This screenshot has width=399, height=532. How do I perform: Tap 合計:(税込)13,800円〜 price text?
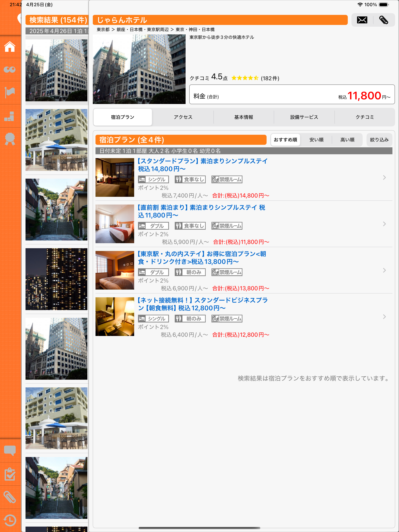click(240, 288)
